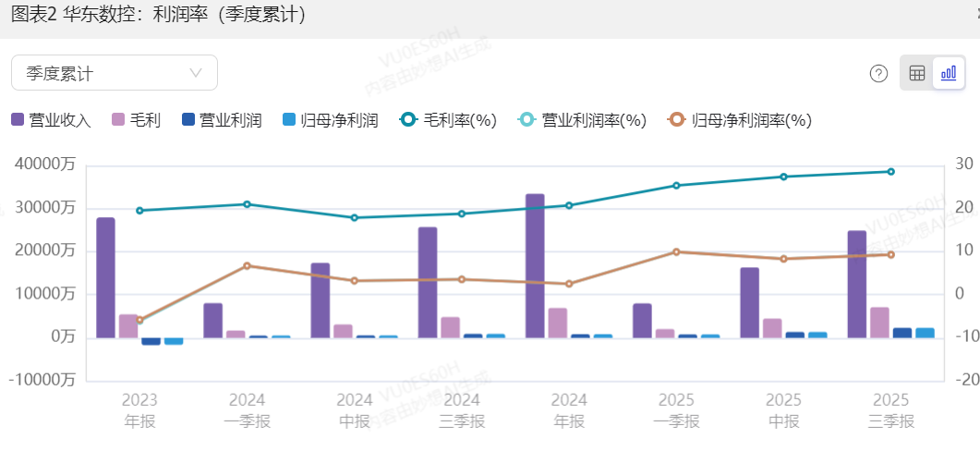Click 2025 一季报 归母净利润率 line point
This screenshot has width=980, height=451.
click(x=676, y=252)
